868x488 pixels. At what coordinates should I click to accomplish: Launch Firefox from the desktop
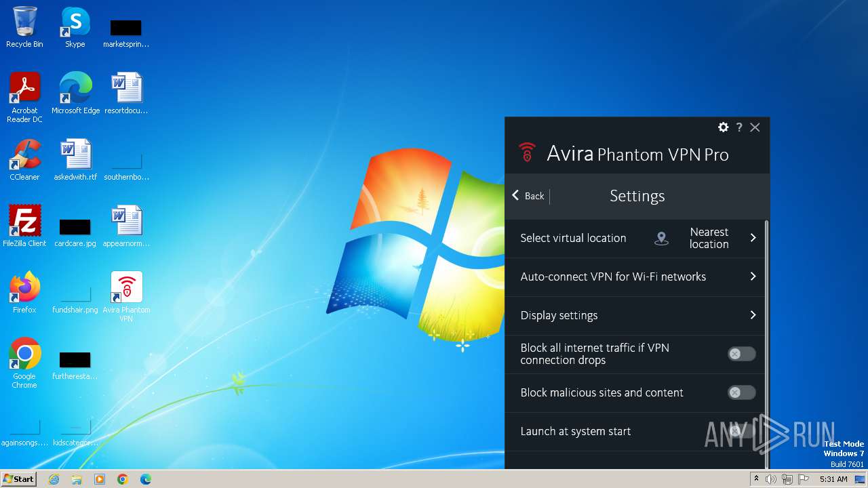(24, 292)
